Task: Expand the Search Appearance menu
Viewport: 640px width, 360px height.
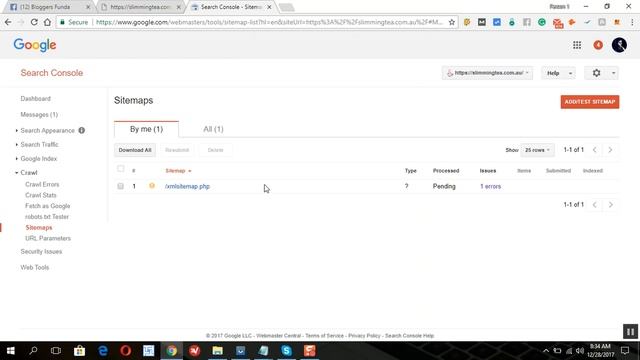Action: [x=47, y=131]
